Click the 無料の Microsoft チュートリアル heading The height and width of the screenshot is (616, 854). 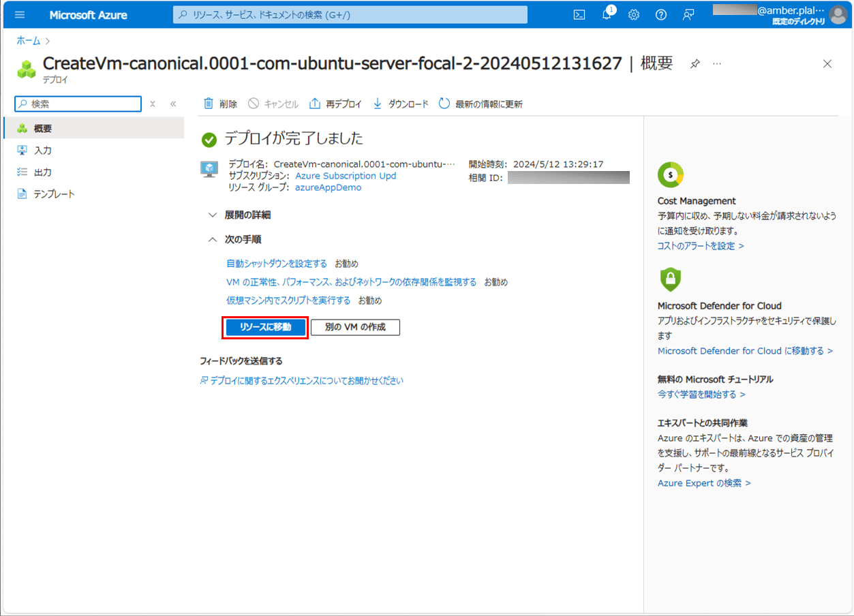(x=715, y=380)
